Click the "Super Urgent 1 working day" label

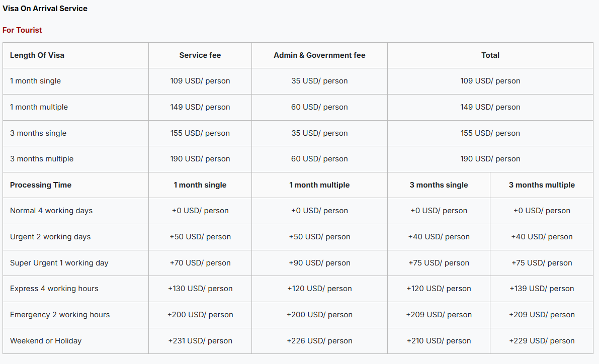pyautogui.click(x=59, y=263)
